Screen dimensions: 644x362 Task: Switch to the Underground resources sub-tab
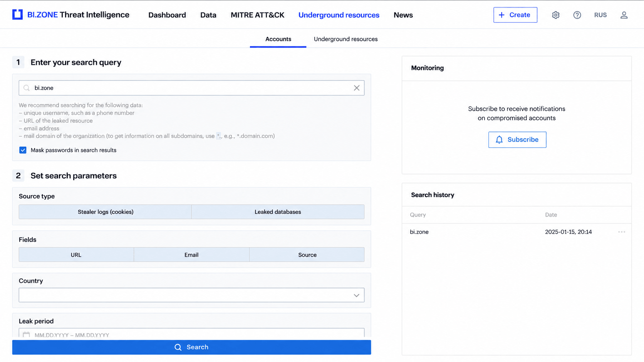345,39
